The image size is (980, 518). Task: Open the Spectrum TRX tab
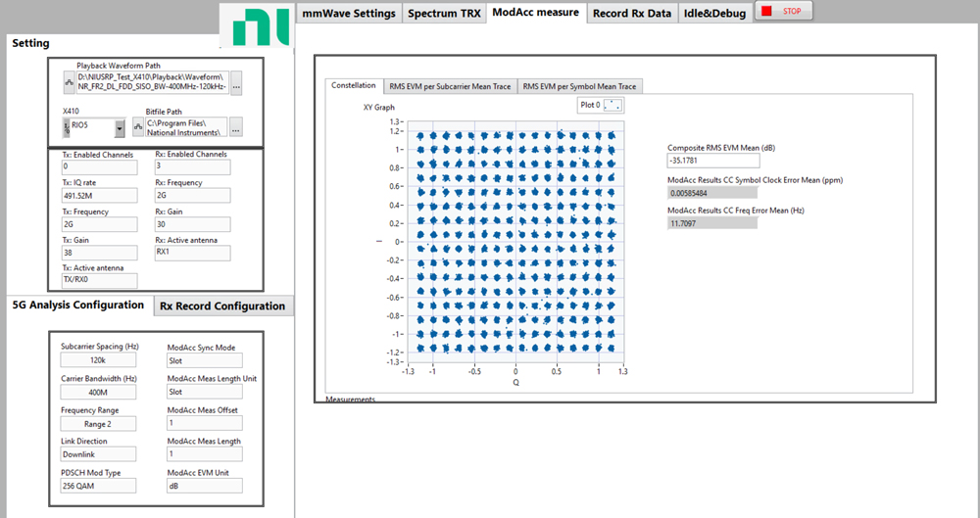coord(444,13)
